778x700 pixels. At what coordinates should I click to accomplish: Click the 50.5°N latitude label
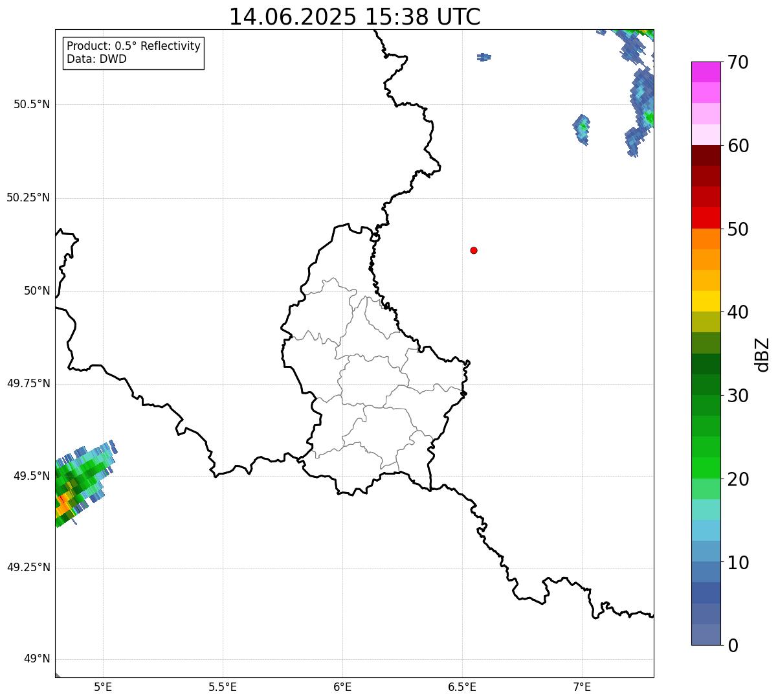[32, 104]
